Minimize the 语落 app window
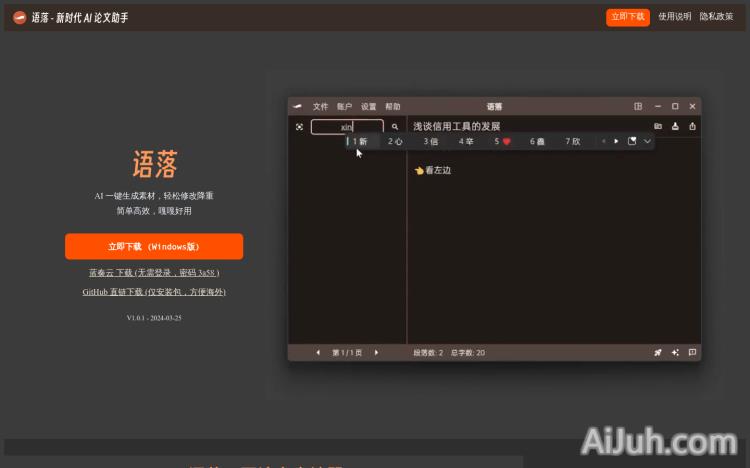The width and height of the screenshot is (750, 468). point(658,106)
